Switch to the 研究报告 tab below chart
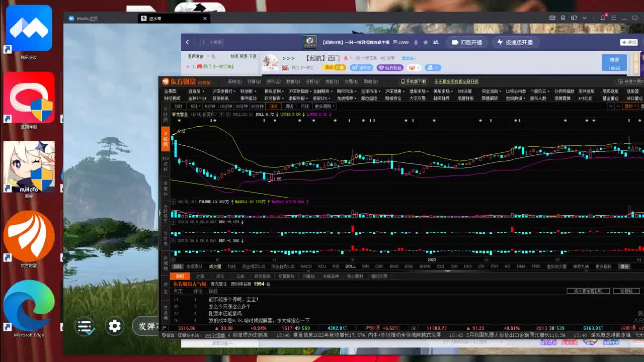Viewport: 644px width, 362px height. (x=262, y=276)
